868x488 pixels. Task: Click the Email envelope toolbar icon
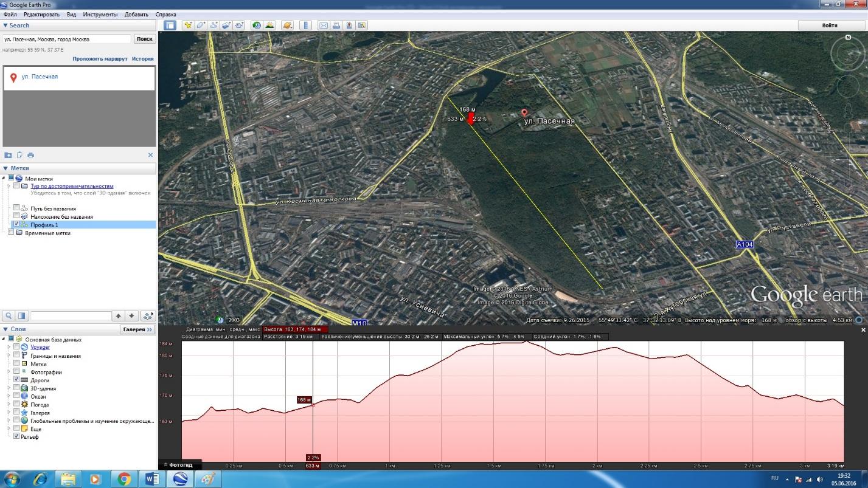323,26
